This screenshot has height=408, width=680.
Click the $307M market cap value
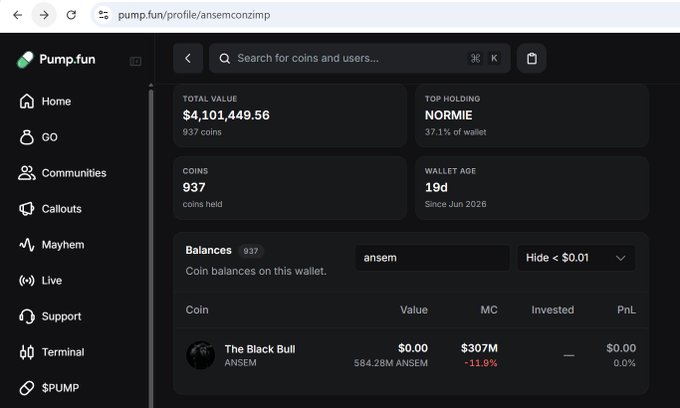(479, 348)
